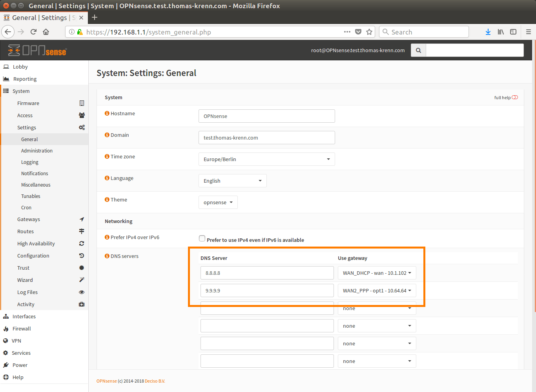Screen dimensions: 536x392
Task: Click the Hostname info help icon
Action: point(107,113)
